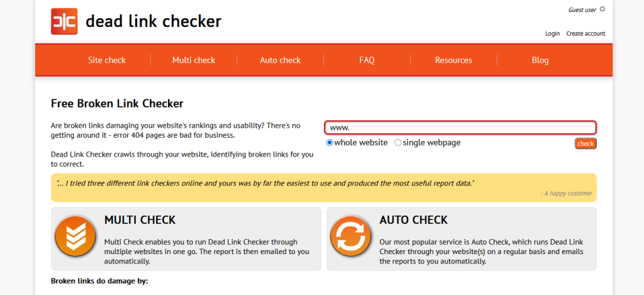Open the Resources menu item
644x295 pixels.
(453, 60)
